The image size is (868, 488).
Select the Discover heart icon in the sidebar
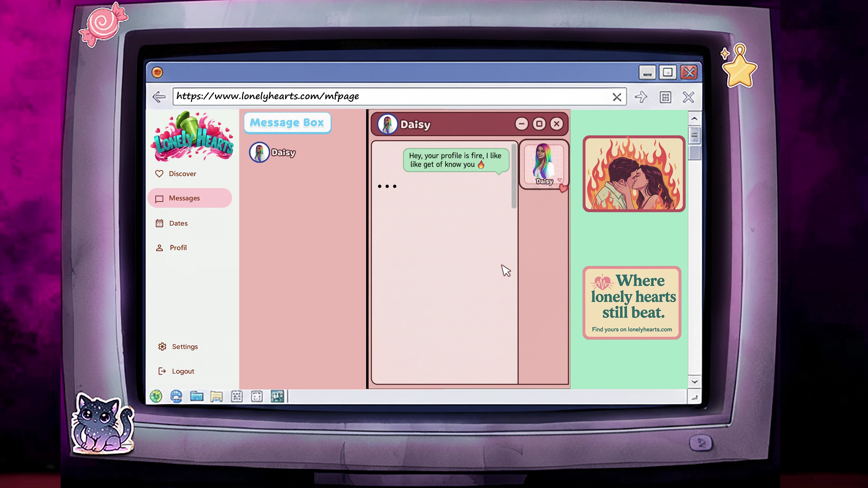pos(159,174)
